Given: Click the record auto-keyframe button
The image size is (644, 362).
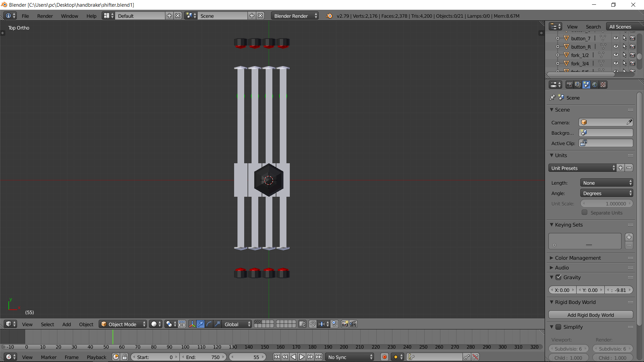Looking at the screenshot, I should point(384,357).
